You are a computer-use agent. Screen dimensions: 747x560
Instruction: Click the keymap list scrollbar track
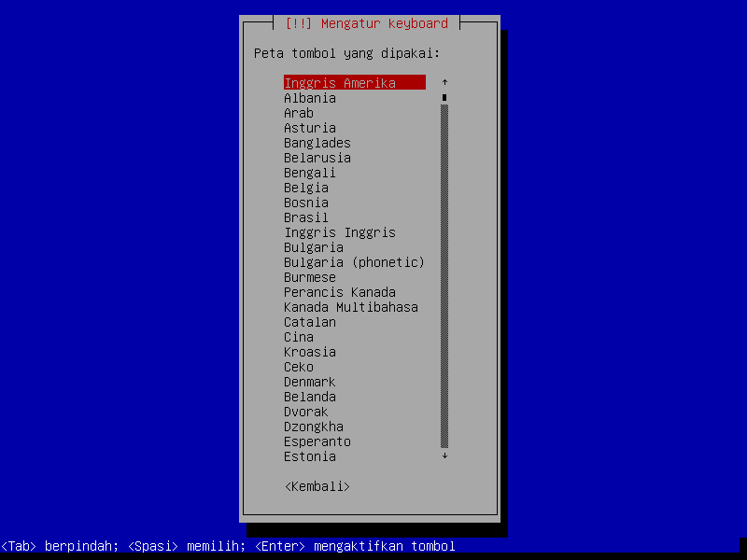444,276
